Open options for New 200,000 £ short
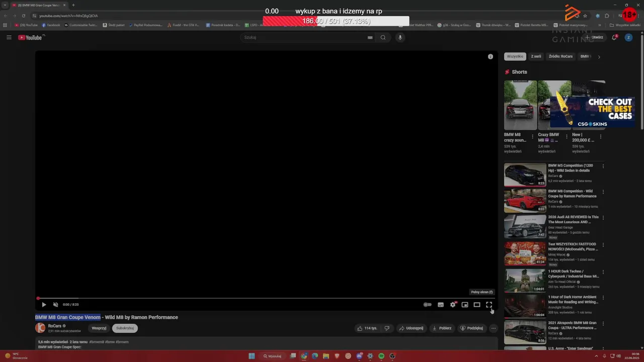 pyautogui.click(x=601, y=136)
